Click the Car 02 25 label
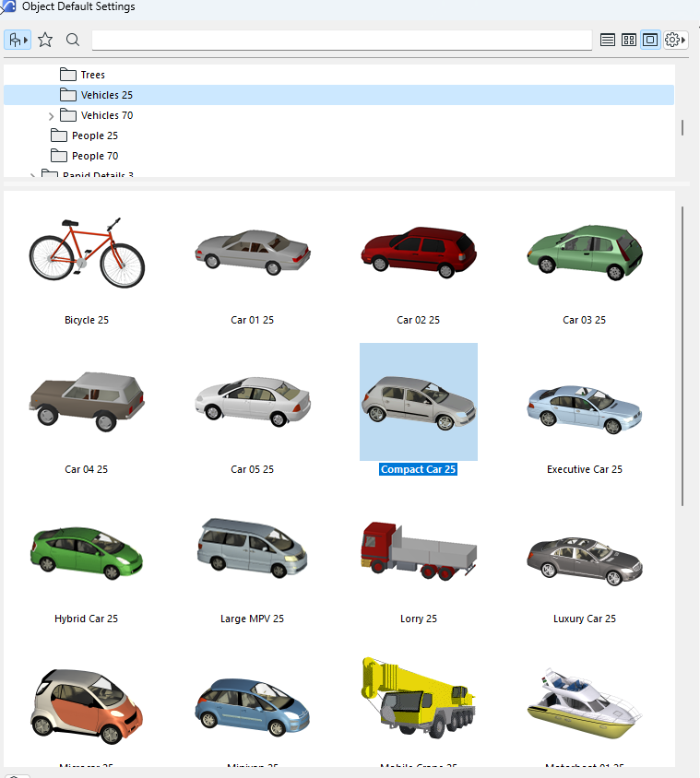The height and width of the screenshot is (778, 700). (418, 320)
